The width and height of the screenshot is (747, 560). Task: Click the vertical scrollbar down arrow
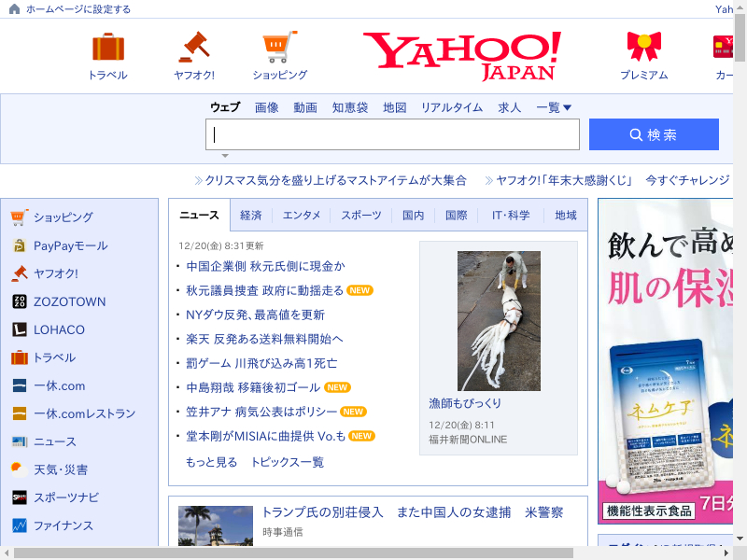(740, 539)
